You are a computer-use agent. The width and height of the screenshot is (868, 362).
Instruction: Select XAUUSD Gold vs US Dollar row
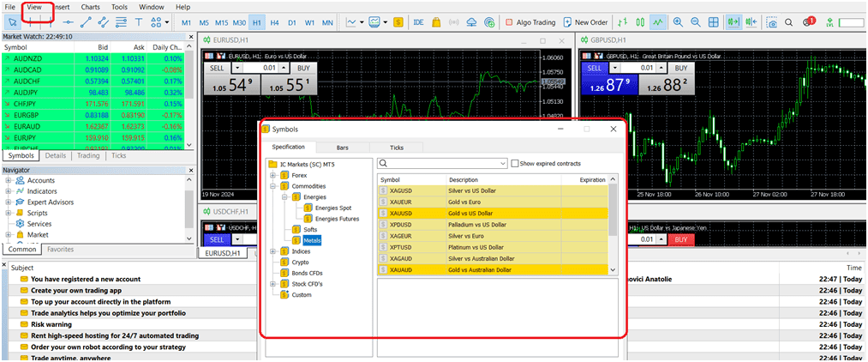(x=493, y=214)
